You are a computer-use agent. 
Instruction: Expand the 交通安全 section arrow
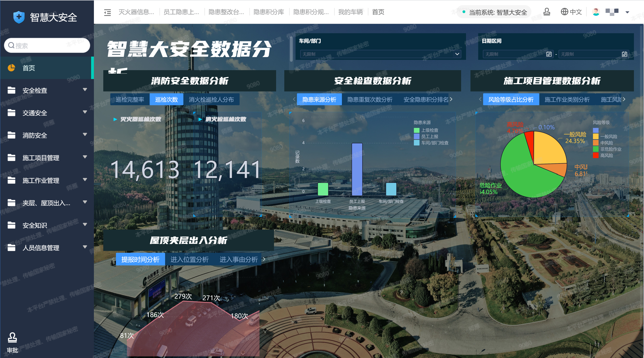pos(85,113)
